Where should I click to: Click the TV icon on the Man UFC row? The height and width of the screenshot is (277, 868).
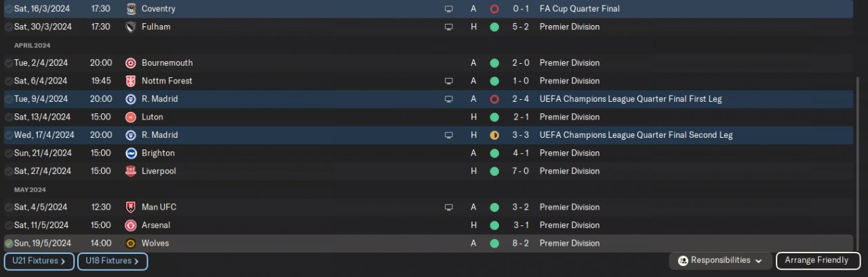(x=448, y=207)
